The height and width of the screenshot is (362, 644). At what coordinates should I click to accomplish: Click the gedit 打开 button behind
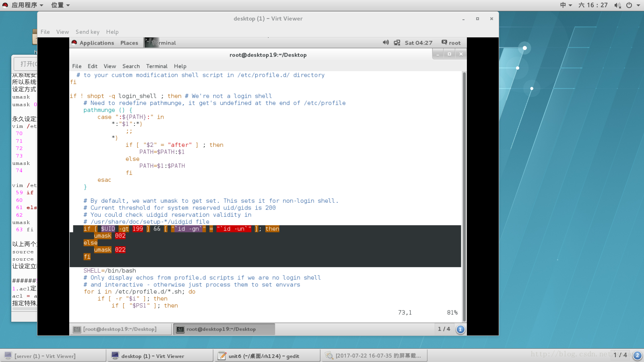[26, 64]
